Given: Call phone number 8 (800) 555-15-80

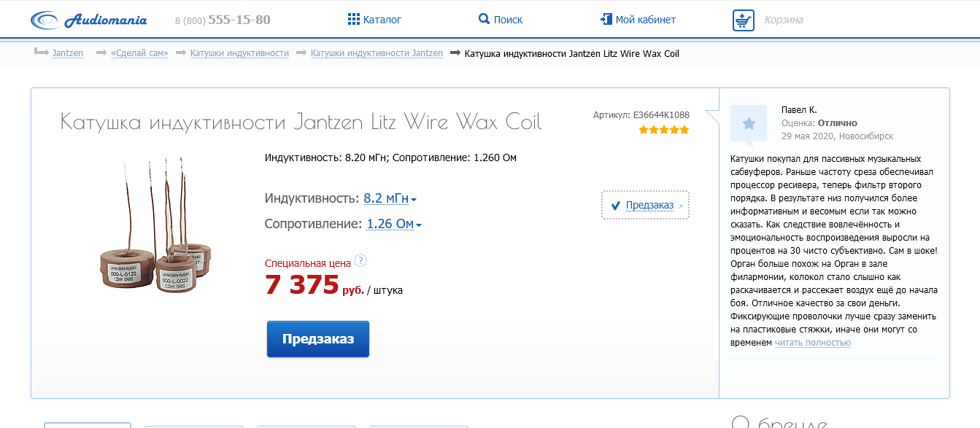Looking at the screenshot, I should [223, 20].
